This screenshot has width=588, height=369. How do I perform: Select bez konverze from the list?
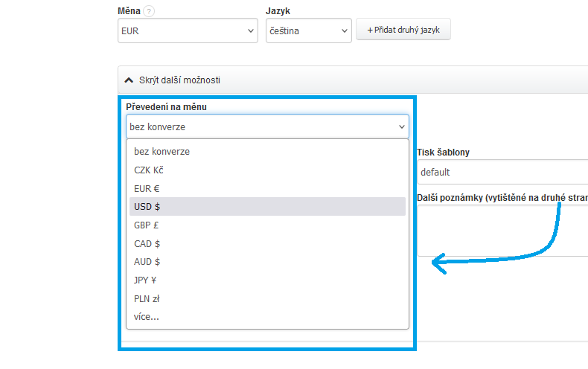click(162, 151)
